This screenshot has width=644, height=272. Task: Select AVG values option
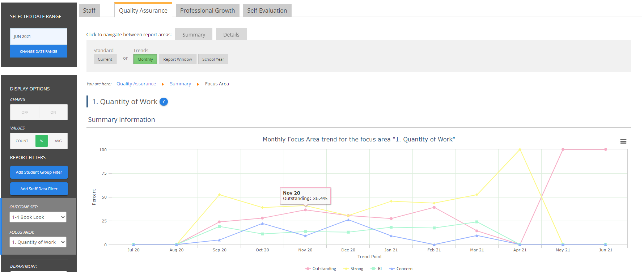pyautogui.click(x=58, y=141)
